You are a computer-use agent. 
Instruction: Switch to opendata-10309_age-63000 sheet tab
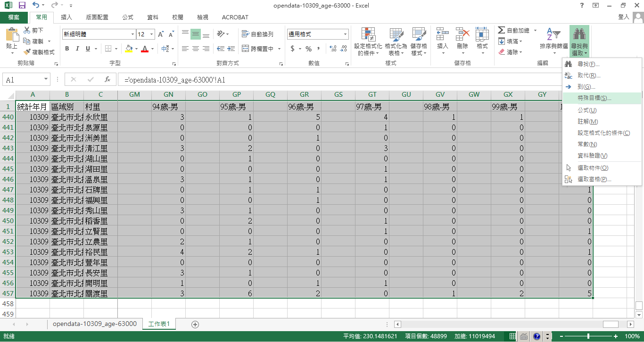tap(95, 324)
